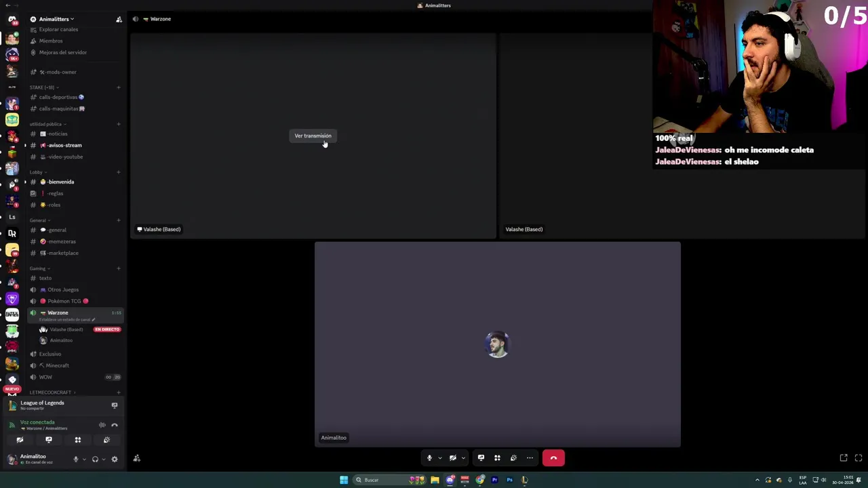
Task: Deafen headphones in user panel
Action: (95, 459)
